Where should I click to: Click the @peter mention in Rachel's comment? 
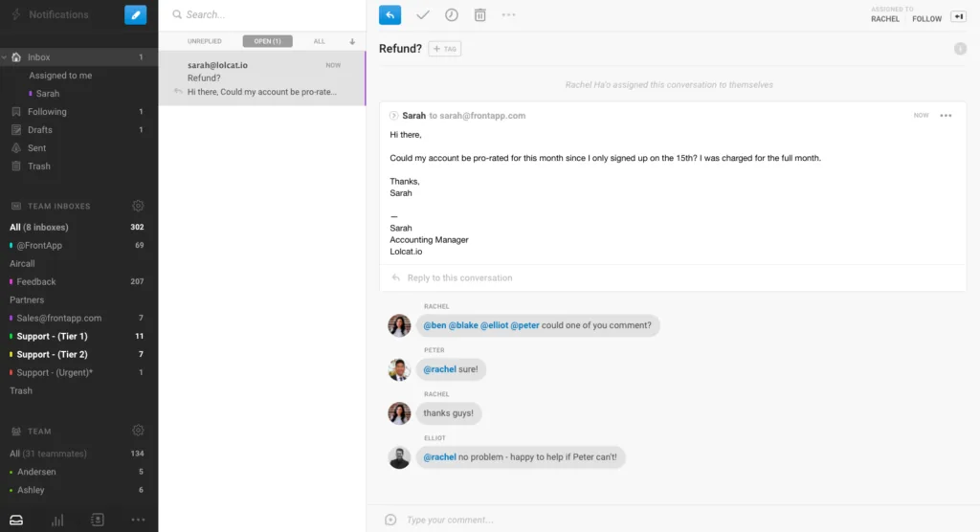tap(524, 325)
